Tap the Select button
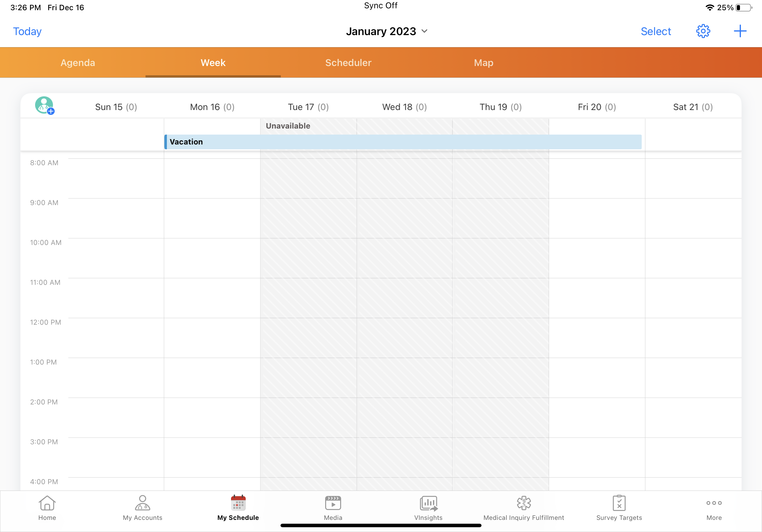This screenshot has height=532, width=762. pos(655,31)
